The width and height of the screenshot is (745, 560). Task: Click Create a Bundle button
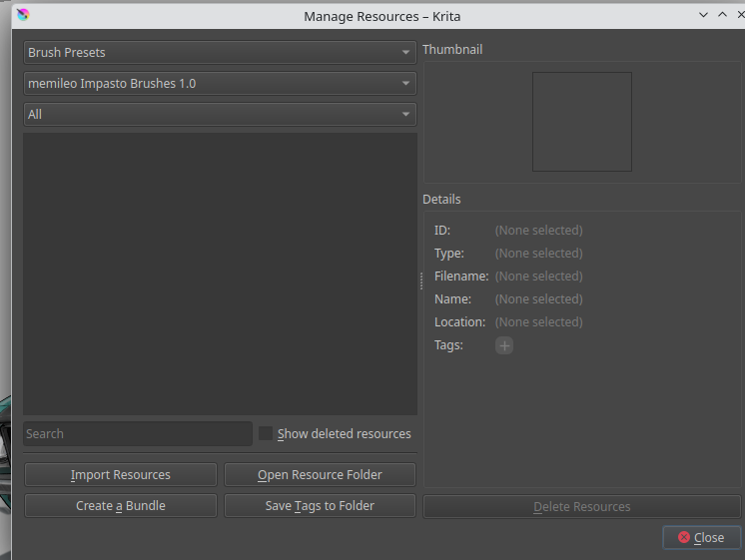120,506
